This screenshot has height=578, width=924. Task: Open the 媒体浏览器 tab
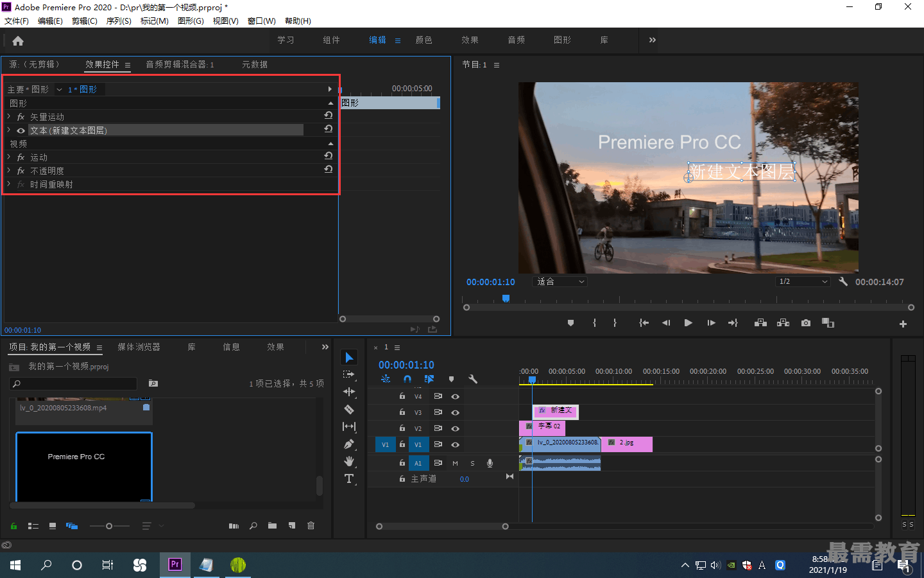click(x=139, y=347)
